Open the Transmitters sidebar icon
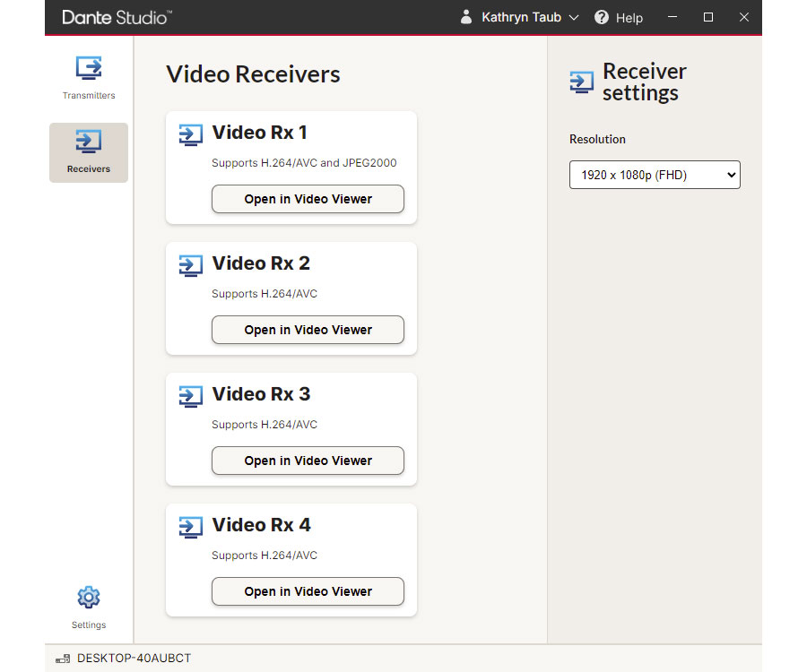Image resolution: width=807 pixels, height=672 pixels. point(89,69)
